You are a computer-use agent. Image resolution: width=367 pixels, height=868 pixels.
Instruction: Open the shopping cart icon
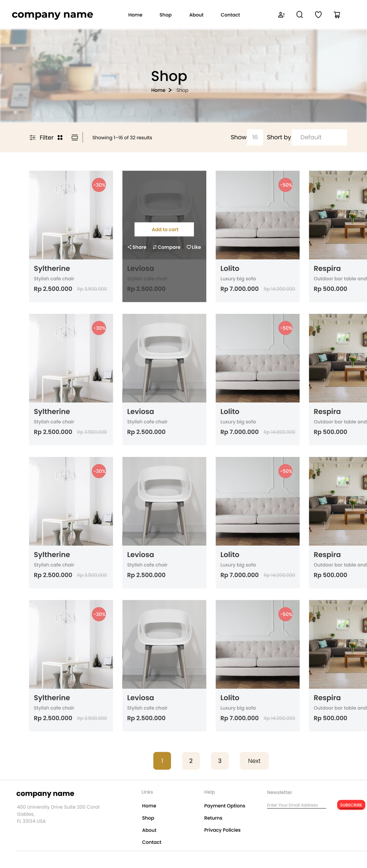click(337, 15)
